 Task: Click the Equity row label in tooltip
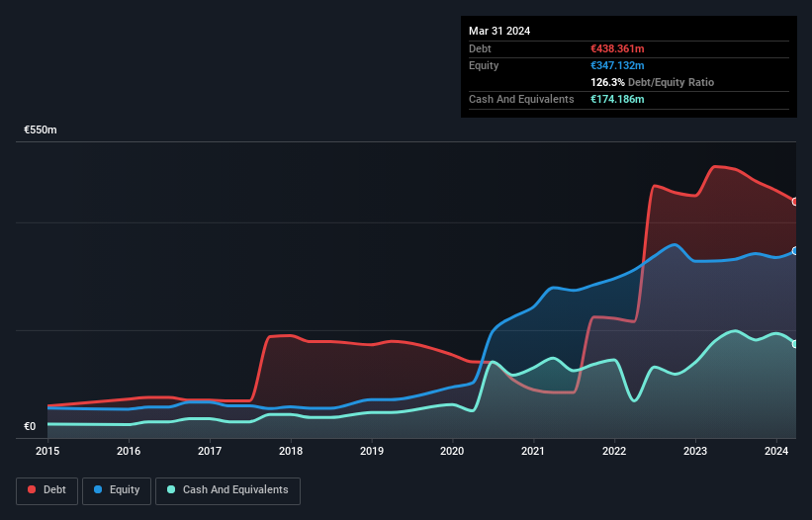coord(484,65)
